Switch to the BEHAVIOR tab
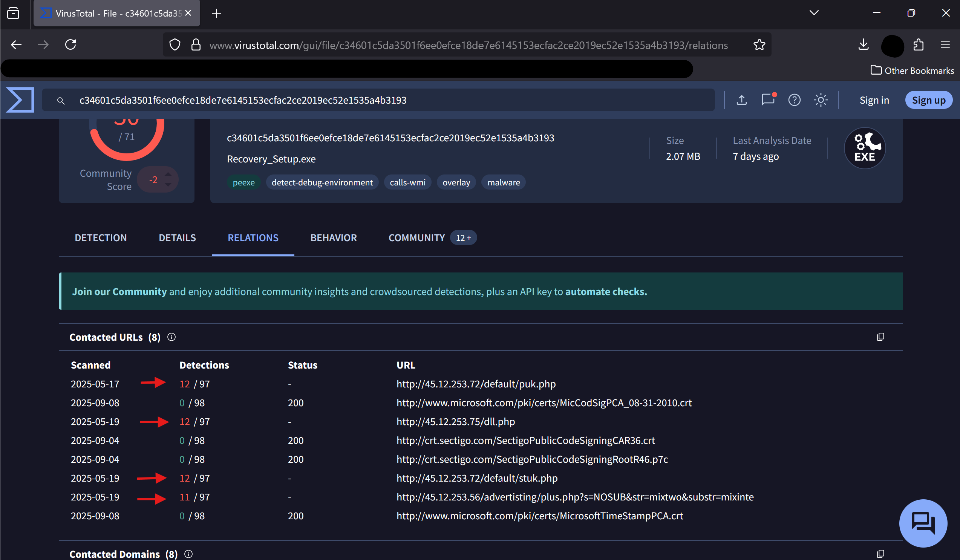960x560 pixels. [x=333, y=237]
